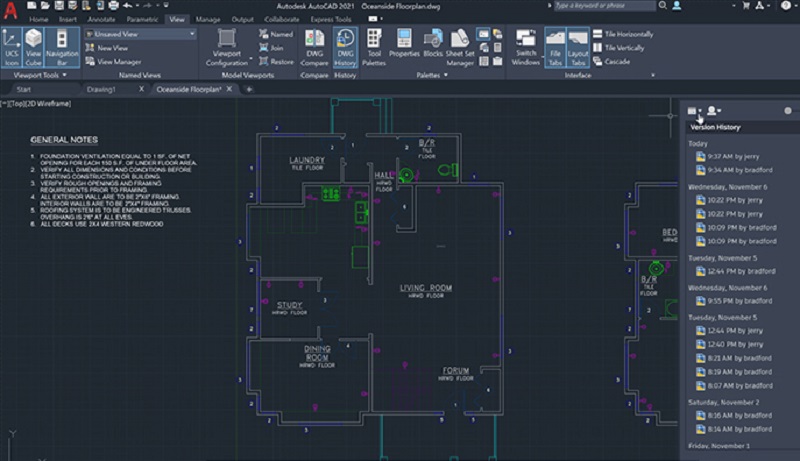Switch to the Annotate ribbon tab
This screenshot has height=461, width=800.
101,19
